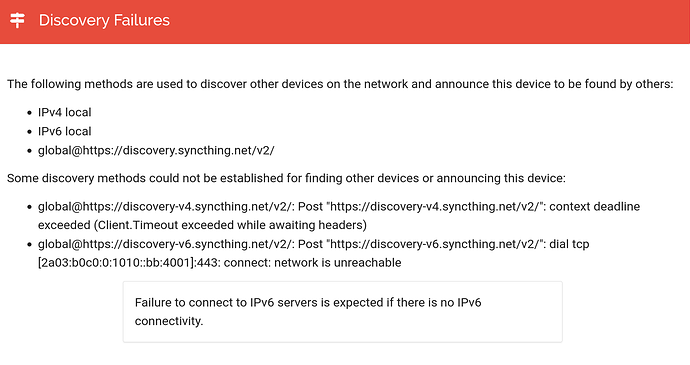690x365 pixels.
Task: Click the global@https://discovery-v4.syncthing.net/v2/ failure label
Action: [165, 206]
